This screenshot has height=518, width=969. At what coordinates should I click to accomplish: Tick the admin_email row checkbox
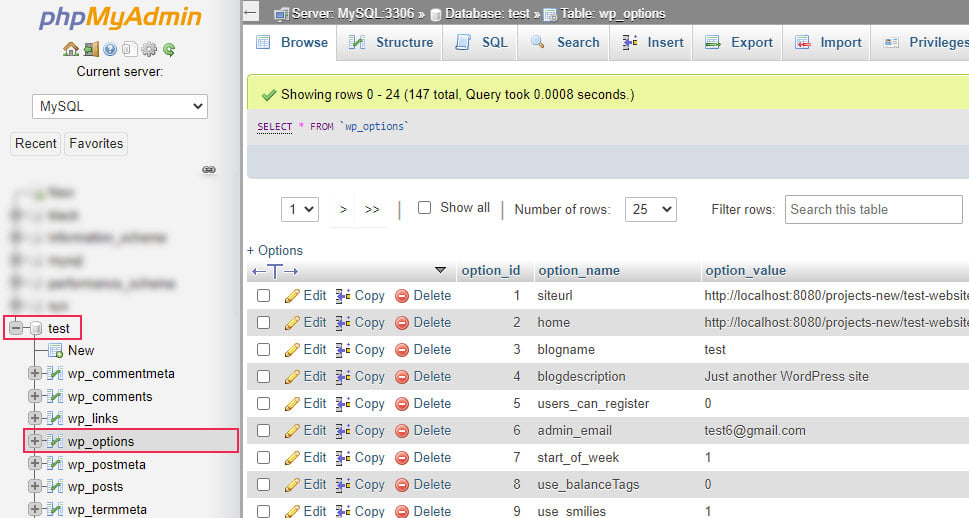tap(263, 431)
